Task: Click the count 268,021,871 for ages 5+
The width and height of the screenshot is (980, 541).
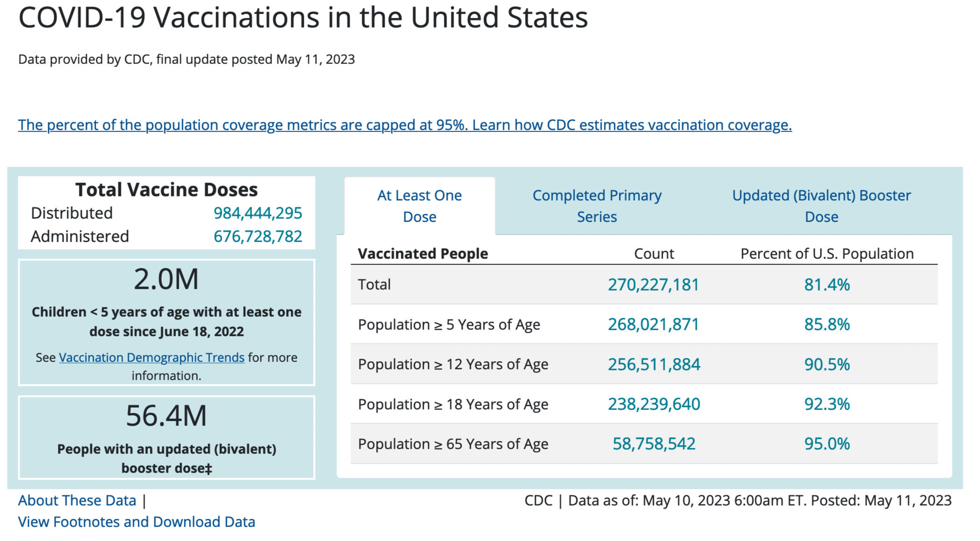Action: (x=653, y=324)
